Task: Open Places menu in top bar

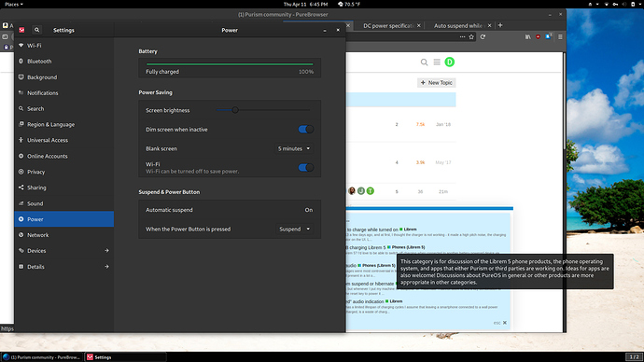Action: (14, 4)
